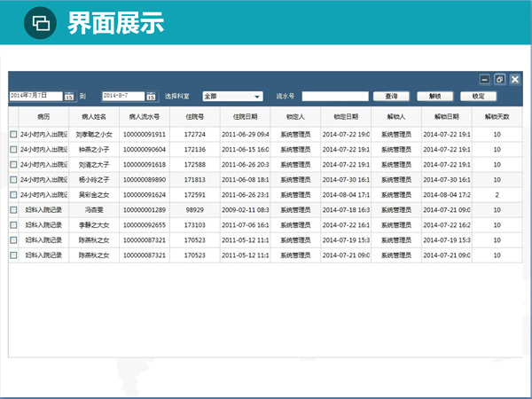Viewport: 532px width, 399px height.
Task: Sort by the 病历 column header
Action: [x=43, y=117]
